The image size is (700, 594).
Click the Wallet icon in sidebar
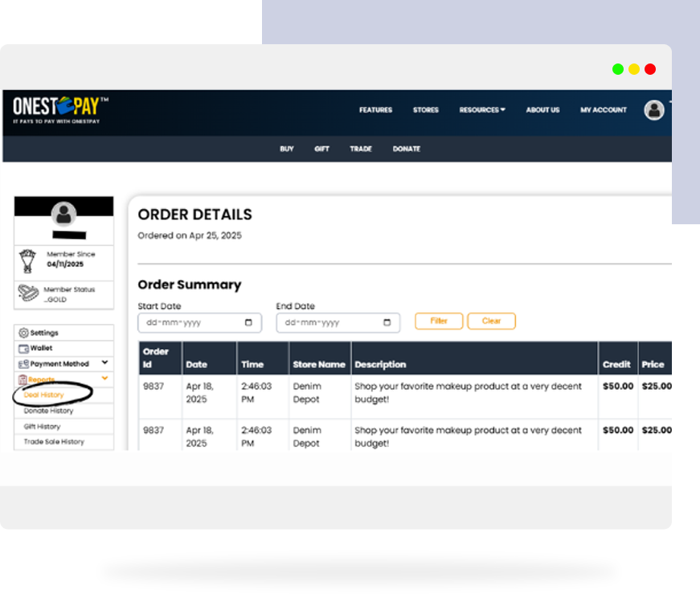[x=23, y=349]
